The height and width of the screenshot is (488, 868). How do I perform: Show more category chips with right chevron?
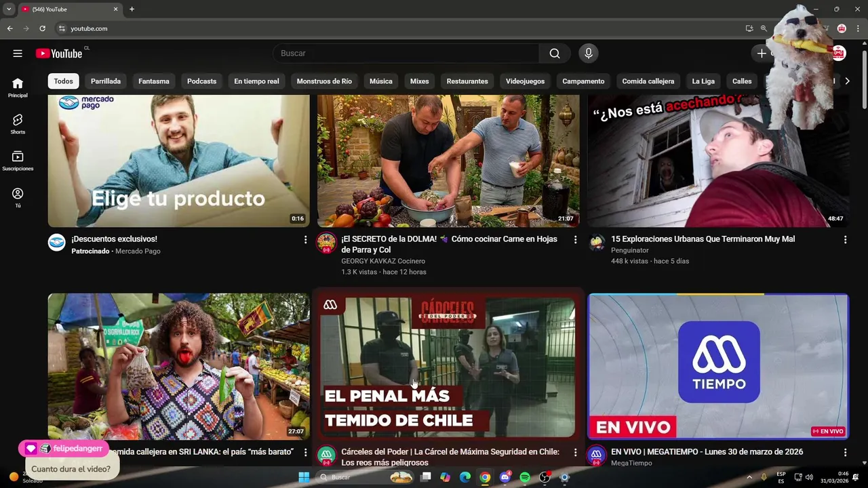[847, 81]
